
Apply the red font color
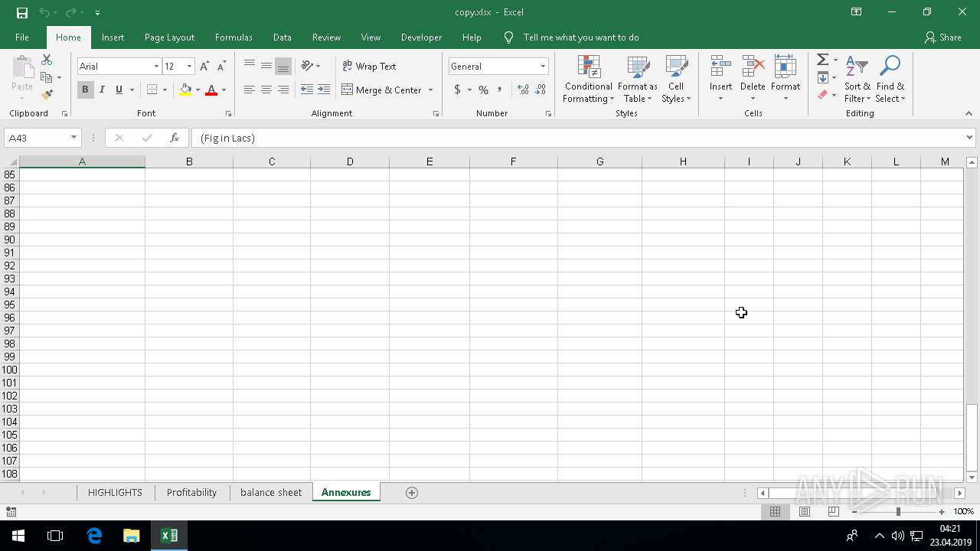211,90
